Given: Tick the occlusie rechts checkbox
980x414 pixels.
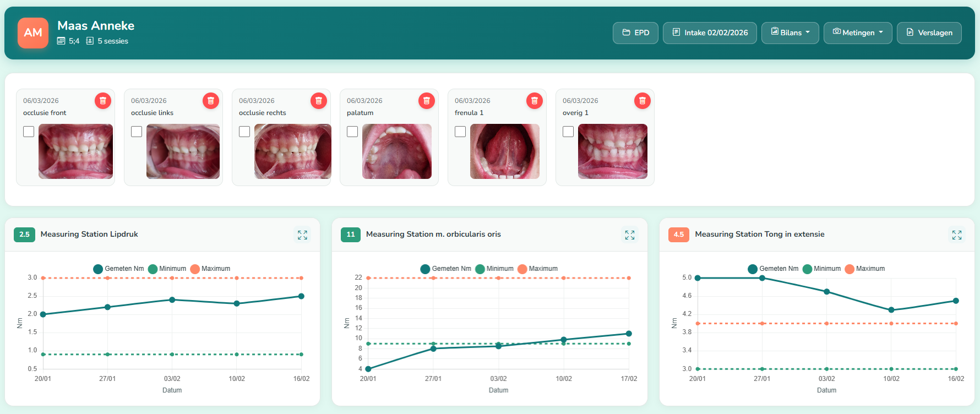Looking at the screenshot, I should click(244, 132).
